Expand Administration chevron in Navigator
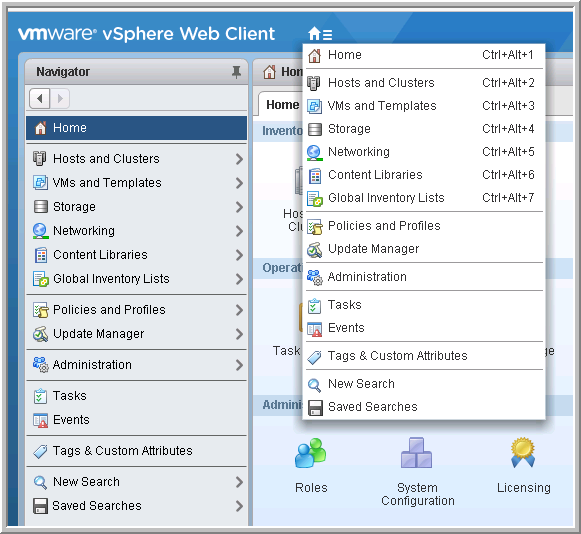Image resolution: width=581 pixels, height=534 pixels. pyautogui.click(x=239, y=365)
